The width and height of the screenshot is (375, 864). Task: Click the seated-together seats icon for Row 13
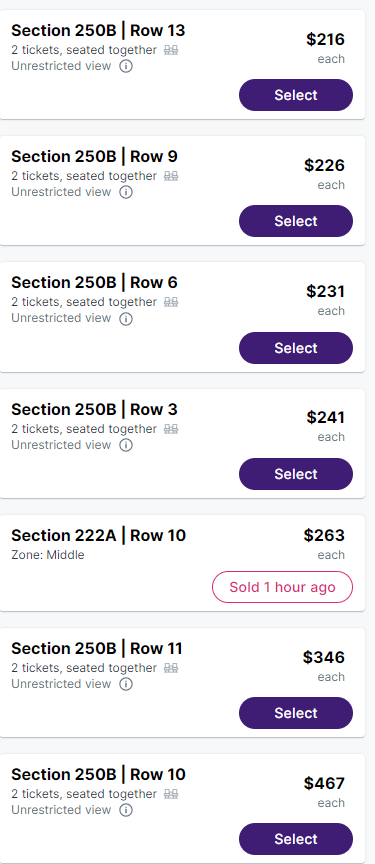coord(171,50)
